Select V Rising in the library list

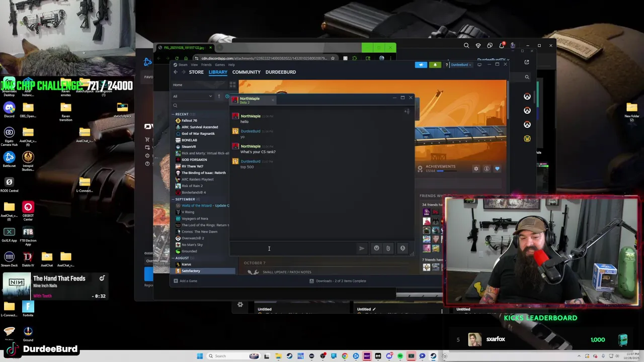[188, 212]
